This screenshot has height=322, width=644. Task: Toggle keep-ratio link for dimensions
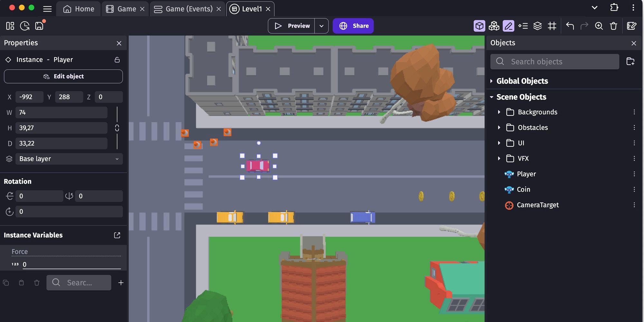117,128
